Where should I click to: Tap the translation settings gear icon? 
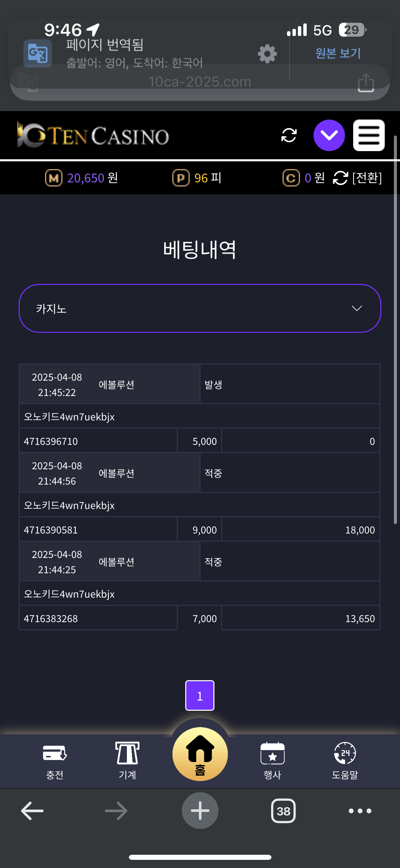267,54
